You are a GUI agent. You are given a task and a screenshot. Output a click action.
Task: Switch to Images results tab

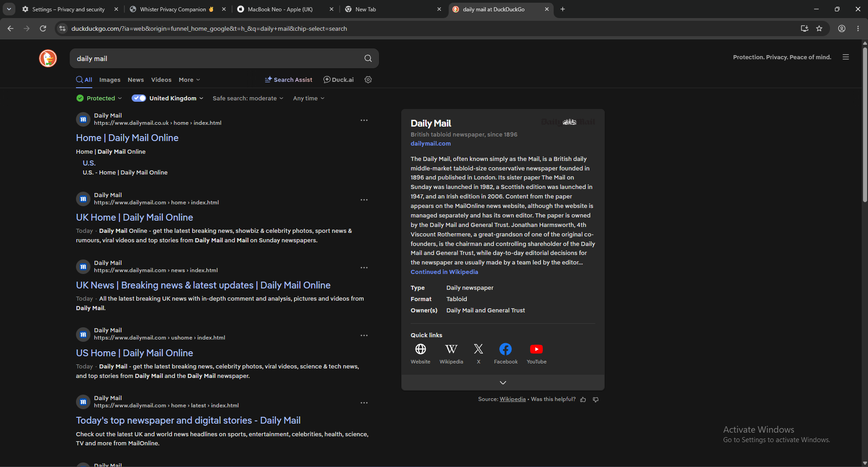pyautogui.click(x=110, y=80)
